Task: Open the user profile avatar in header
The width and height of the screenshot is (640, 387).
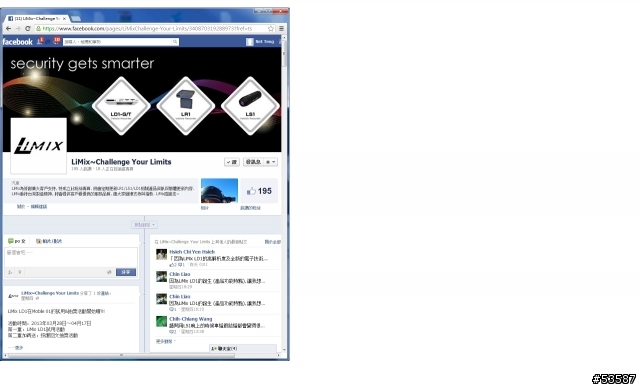Action: pos(250,42)
